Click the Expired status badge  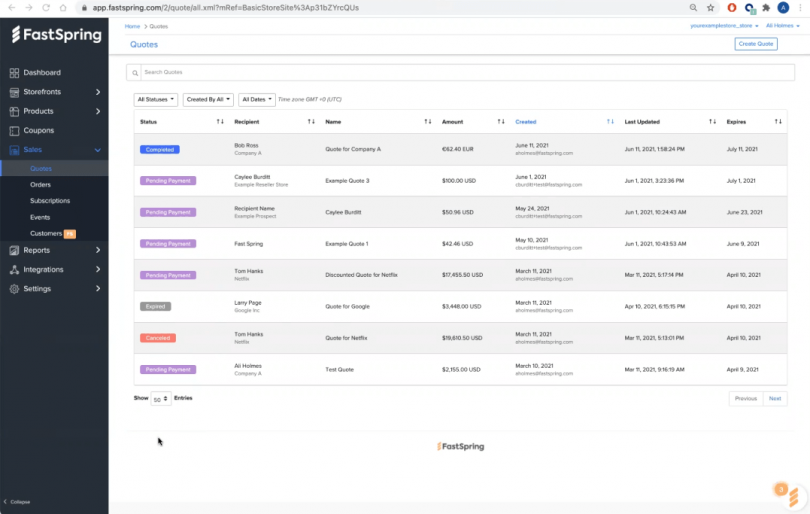[x=155, y=307]
